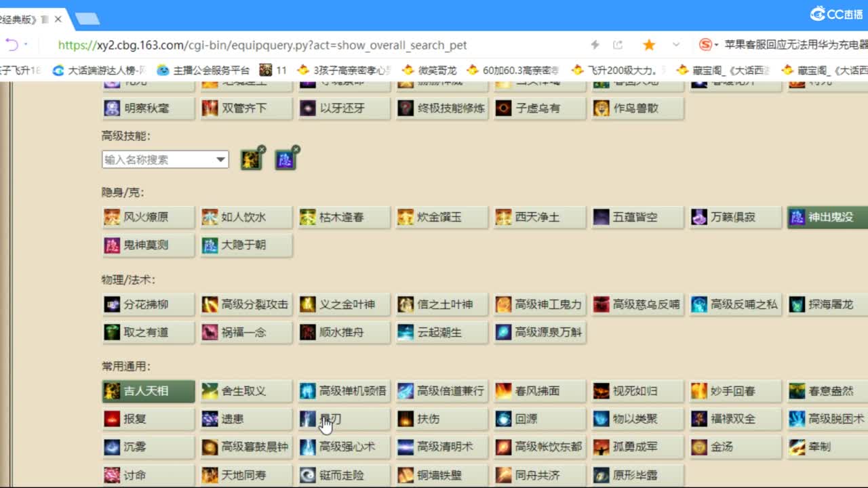Open bookmark 60加60.3高亲密

(513, 70)
